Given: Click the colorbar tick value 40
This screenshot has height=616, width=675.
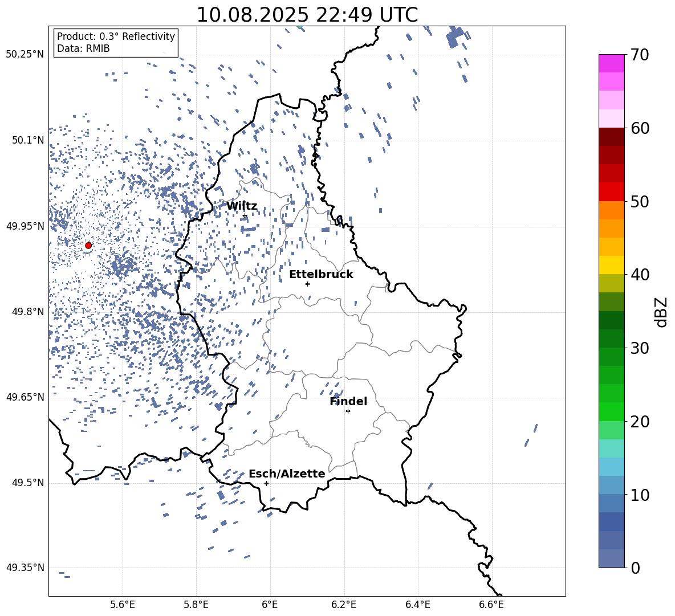Looking at the screenshot, I should click(640, 275).
